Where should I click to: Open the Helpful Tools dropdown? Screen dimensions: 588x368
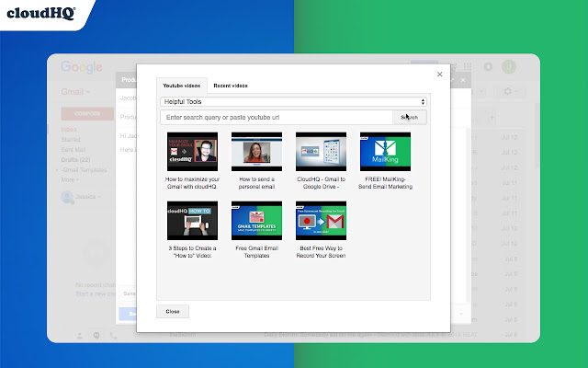(294, 101)
